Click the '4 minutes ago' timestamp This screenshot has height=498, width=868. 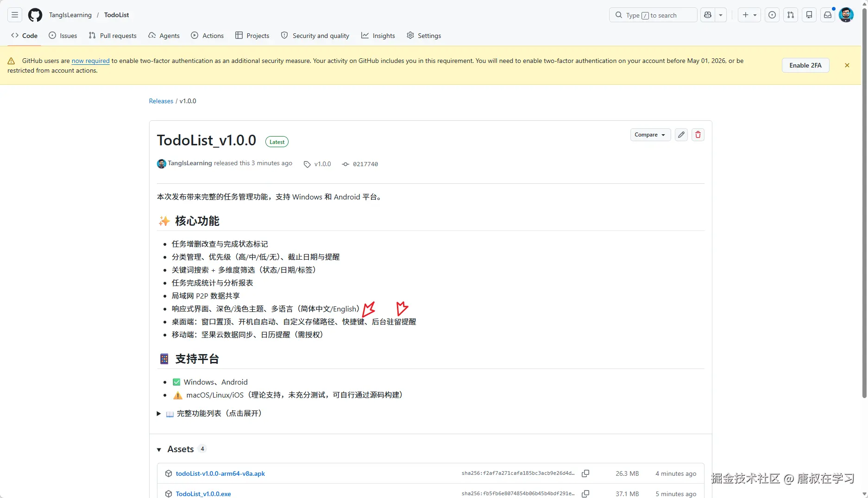point(676,473)
